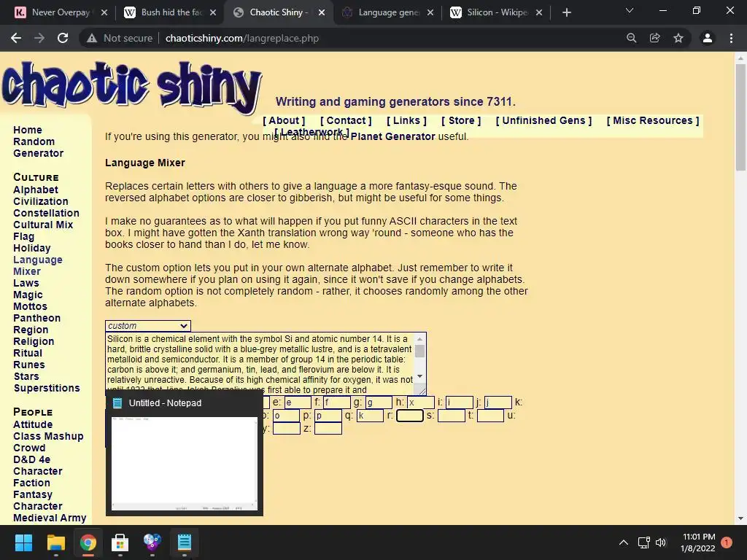The width and height of the screenshot is (747, 560).
Task: Close the Never Overpay tab
Action: [x=104, y=12]
